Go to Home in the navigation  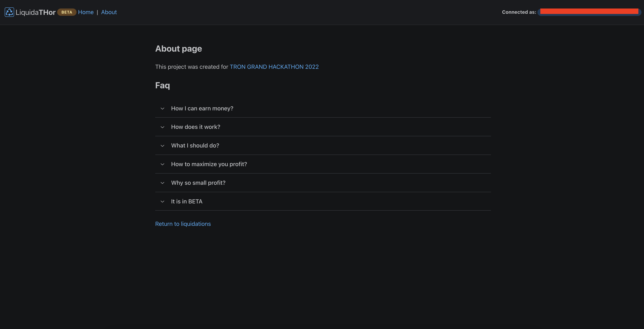click(x=86, y=12)
